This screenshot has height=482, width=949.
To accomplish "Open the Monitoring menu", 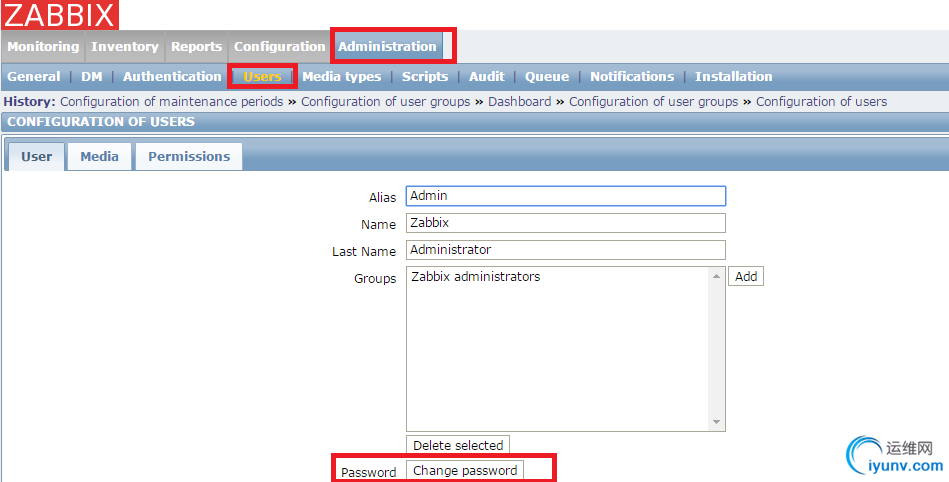I will pyautogui.click(x=43, y=47).
